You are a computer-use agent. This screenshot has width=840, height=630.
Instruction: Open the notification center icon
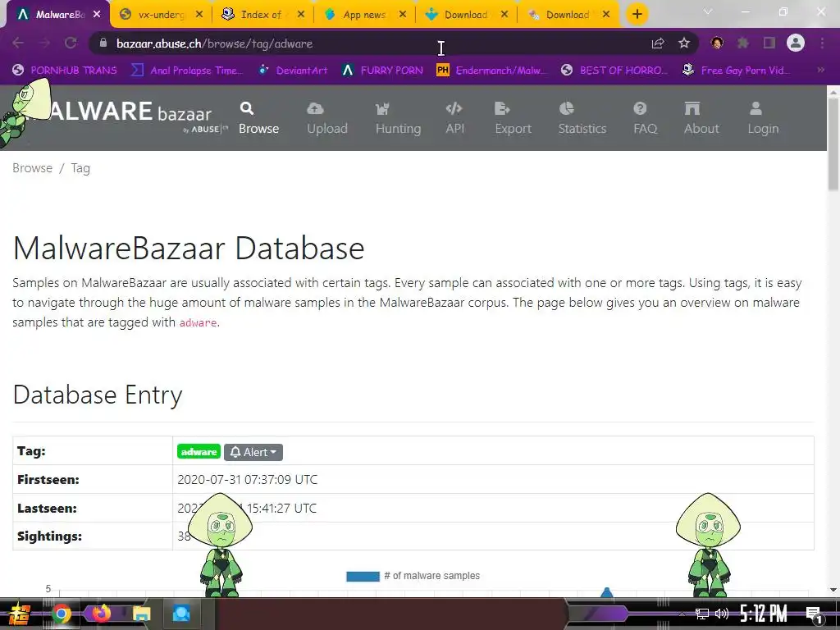pyautogui.click(x=813, y=614)
